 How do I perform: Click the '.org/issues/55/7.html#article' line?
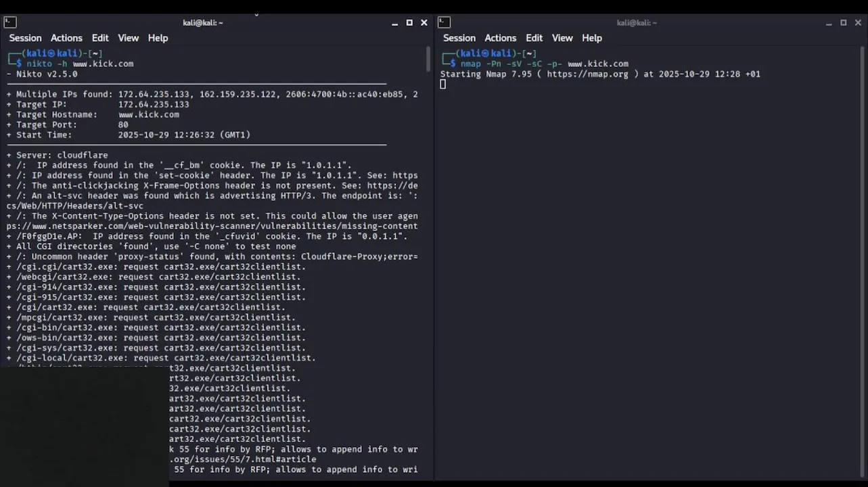point(243,459)
